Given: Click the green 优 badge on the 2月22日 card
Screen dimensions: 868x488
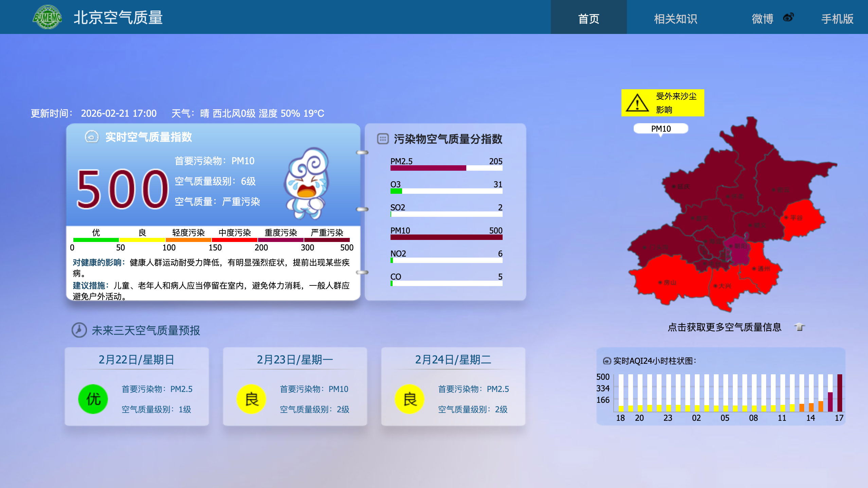Looking at the screenshot, I should click(93, 399).
